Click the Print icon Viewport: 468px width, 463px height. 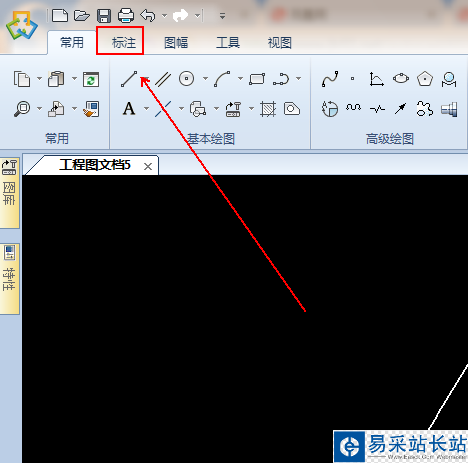click(126, 15)
